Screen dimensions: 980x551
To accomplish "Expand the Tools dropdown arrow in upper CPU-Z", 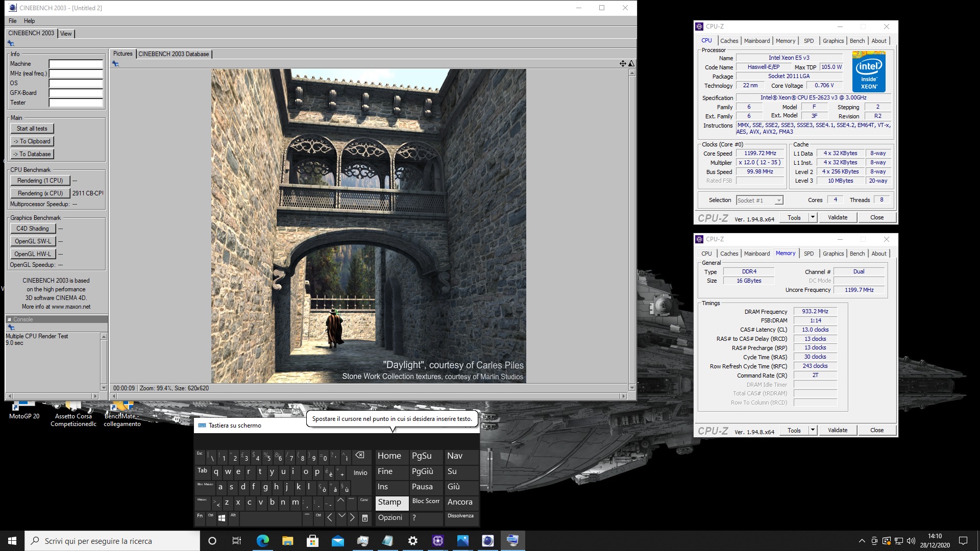I will 813,217.
